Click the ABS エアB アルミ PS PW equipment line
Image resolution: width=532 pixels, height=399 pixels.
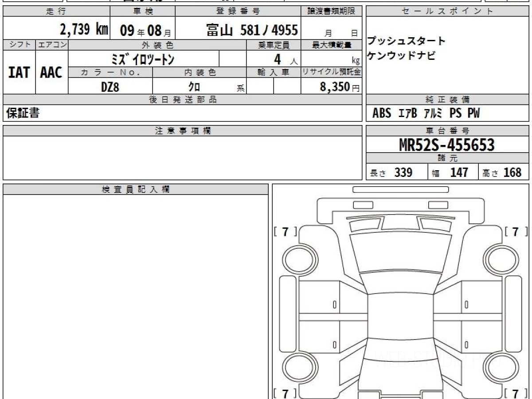click(x=426, y=113)
